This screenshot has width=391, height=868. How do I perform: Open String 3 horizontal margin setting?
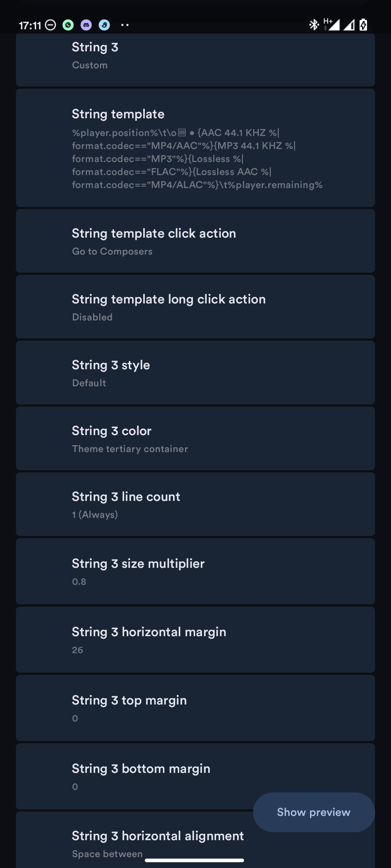pyautogui.click(x=195, y=640)
